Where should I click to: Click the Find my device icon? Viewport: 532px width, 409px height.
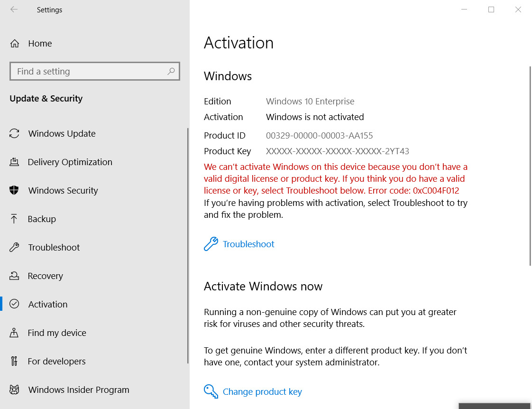point(14,333)
